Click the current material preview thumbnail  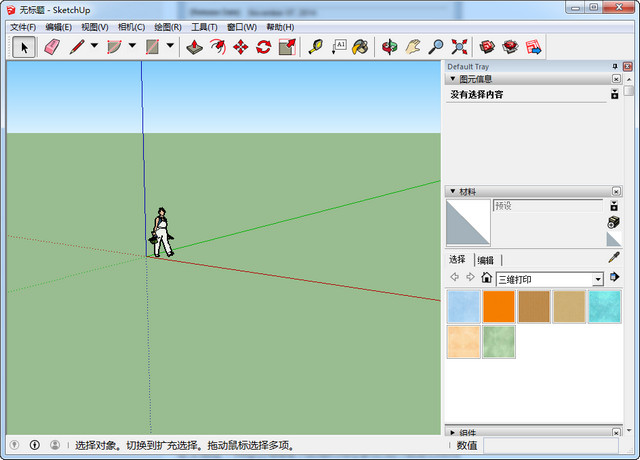click(468, 222)
